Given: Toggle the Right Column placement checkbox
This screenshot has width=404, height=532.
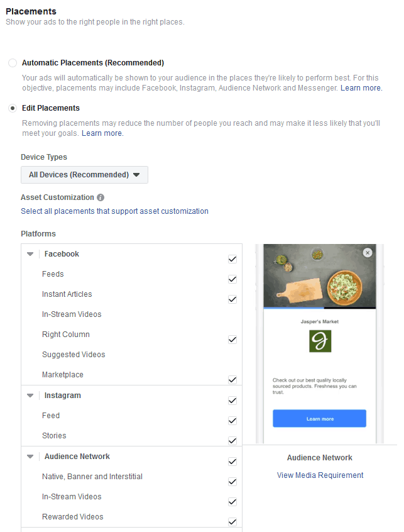Looking at the screenshot, I should (x=232, y=340).
